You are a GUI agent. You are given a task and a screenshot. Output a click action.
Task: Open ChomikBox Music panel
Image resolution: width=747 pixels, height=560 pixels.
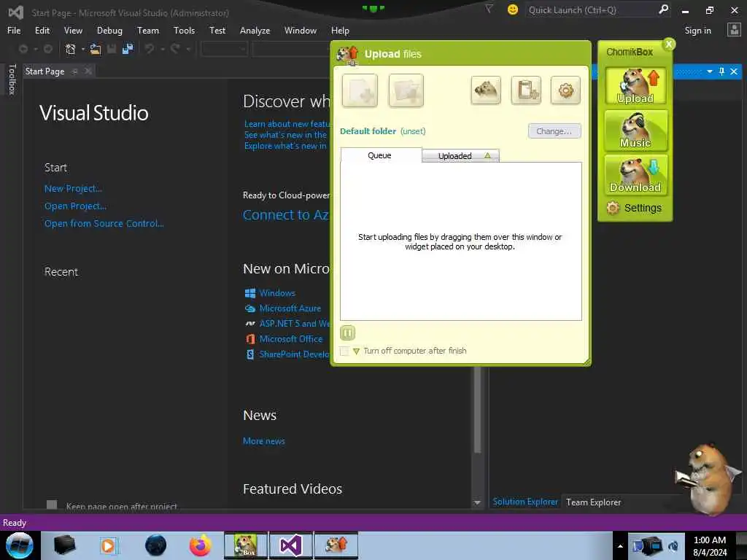635,131
